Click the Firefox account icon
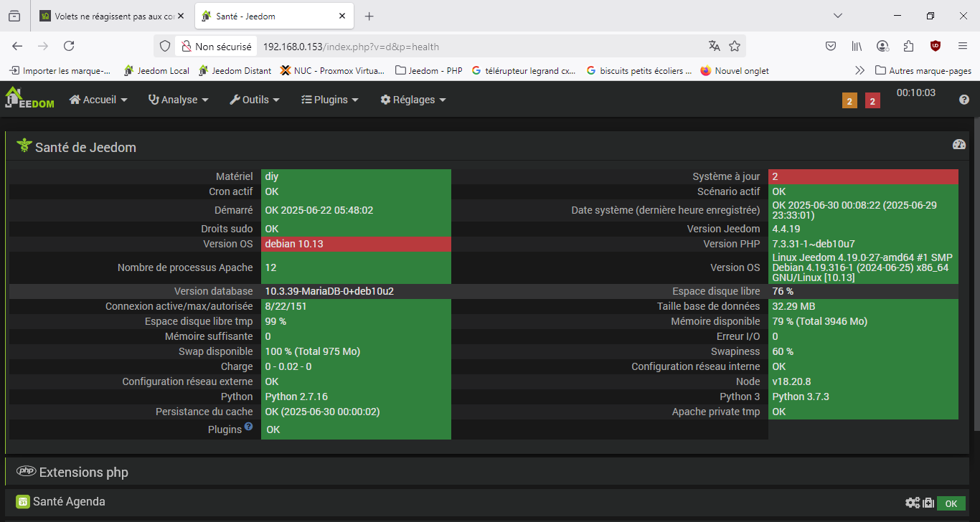The height and width of the screenshot is (522, 980). 882,46
